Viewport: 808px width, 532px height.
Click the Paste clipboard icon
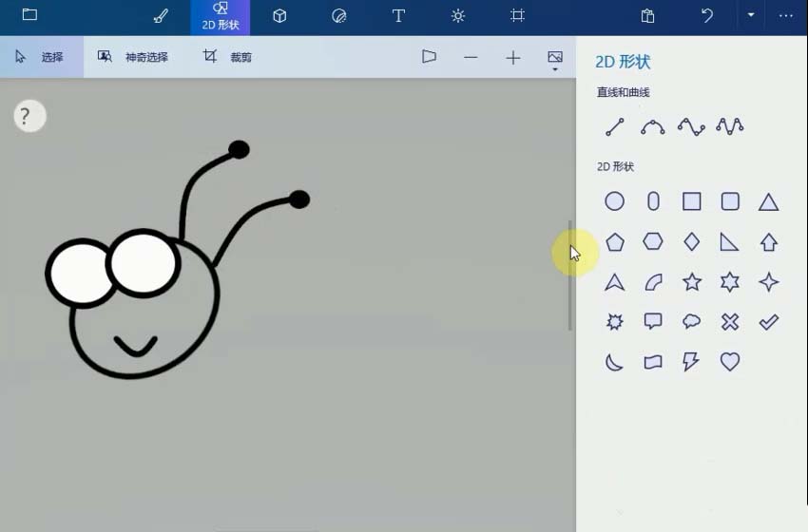click(x=647, y=16)
